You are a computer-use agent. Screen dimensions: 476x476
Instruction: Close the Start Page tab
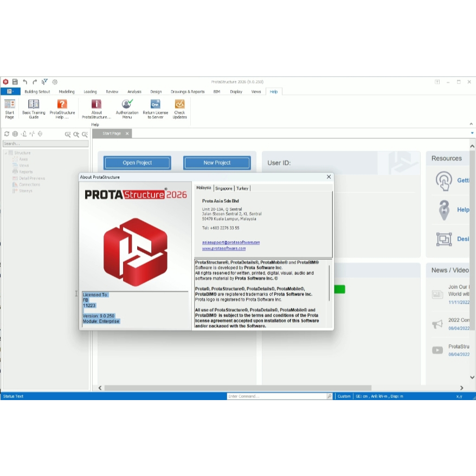click(127, 133)
